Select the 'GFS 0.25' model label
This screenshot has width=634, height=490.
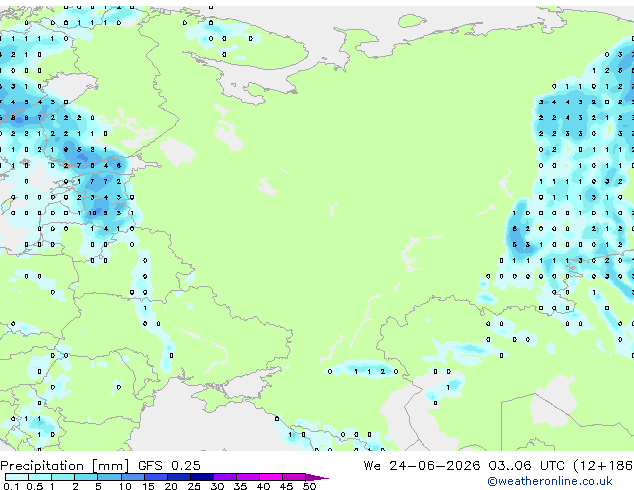(x=169, y=466)
